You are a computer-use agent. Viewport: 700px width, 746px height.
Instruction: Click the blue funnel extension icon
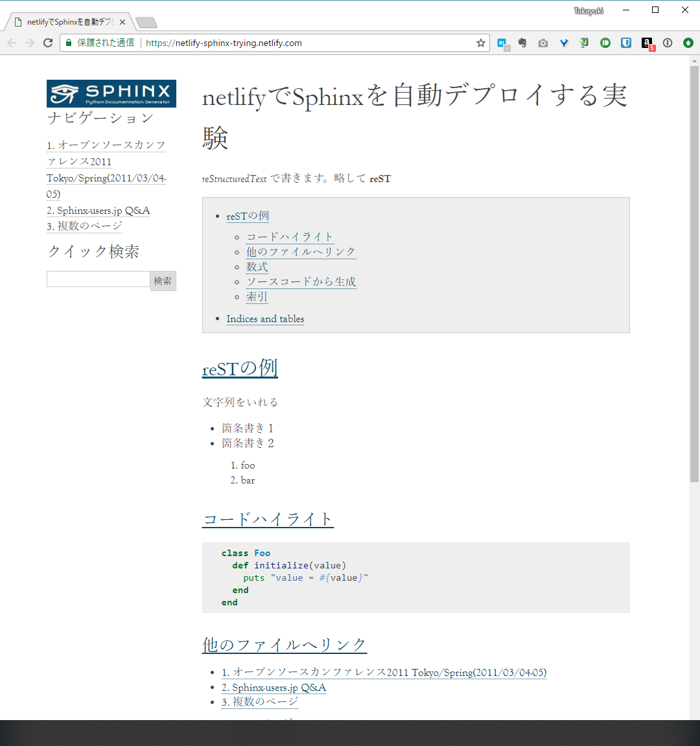point(564,43)
